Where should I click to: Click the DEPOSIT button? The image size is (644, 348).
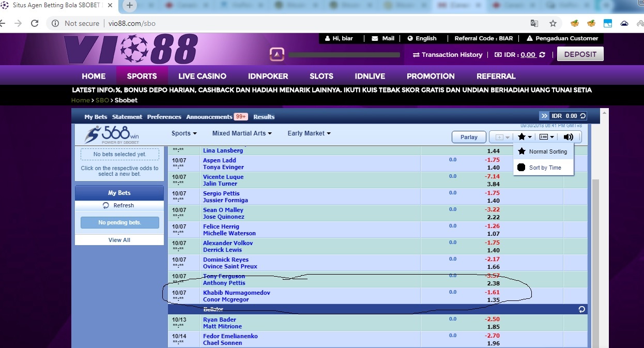coord(580,54)
